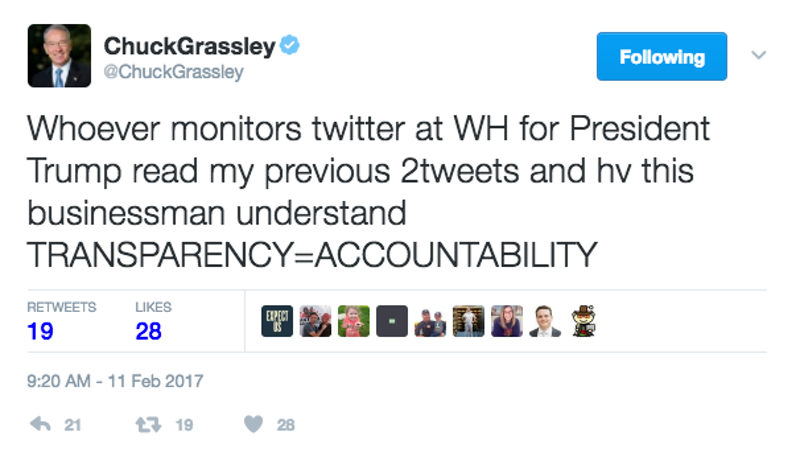Image resolution: width=800 pixels, height=465 pixels.
Task: Like the tweet with the heart icon
Action: [254, 424]
